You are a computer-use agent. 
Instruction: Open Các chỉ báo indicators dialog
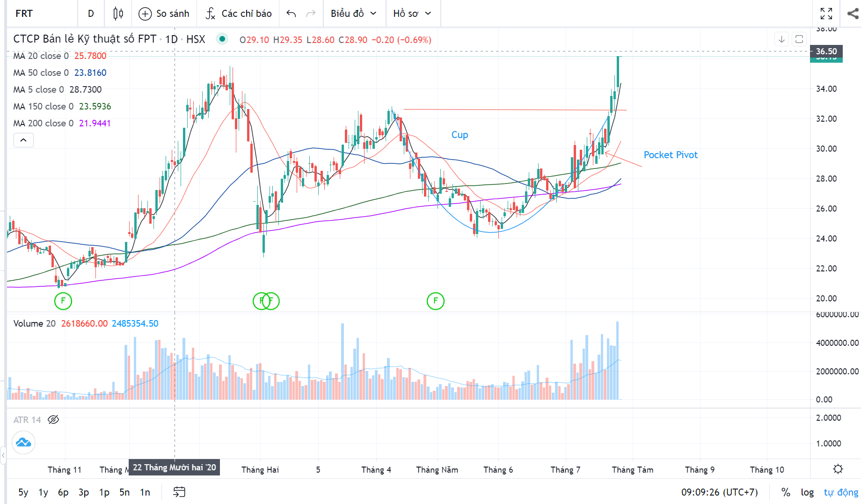point(239,14)
